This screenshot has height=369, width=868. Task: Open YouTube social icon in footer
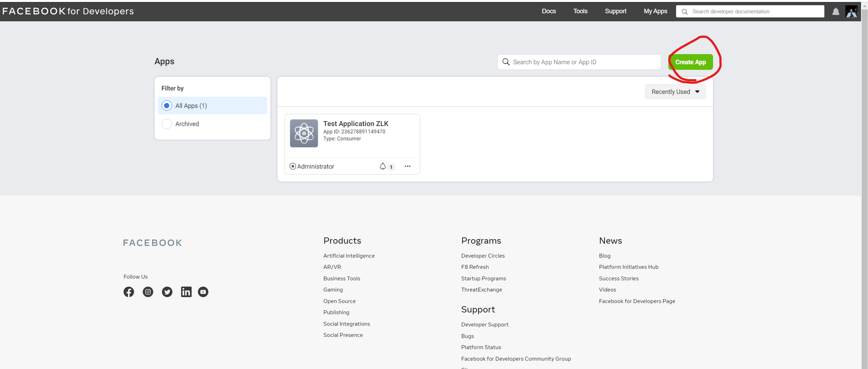click(203, 292)
